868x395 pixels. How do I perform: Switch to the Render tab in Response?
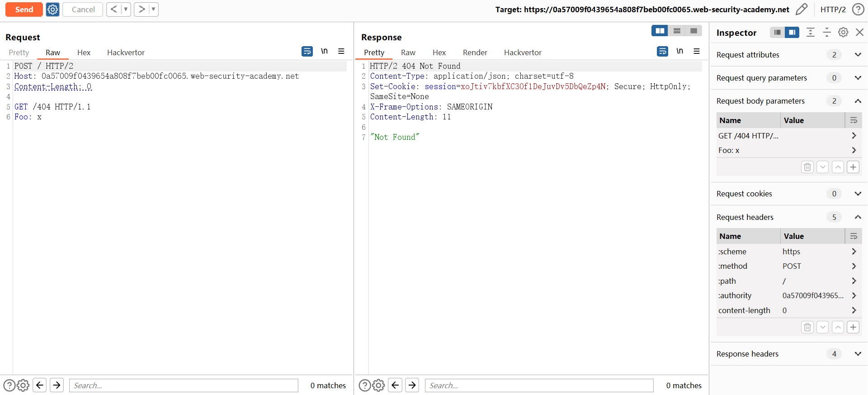(475, 52)
